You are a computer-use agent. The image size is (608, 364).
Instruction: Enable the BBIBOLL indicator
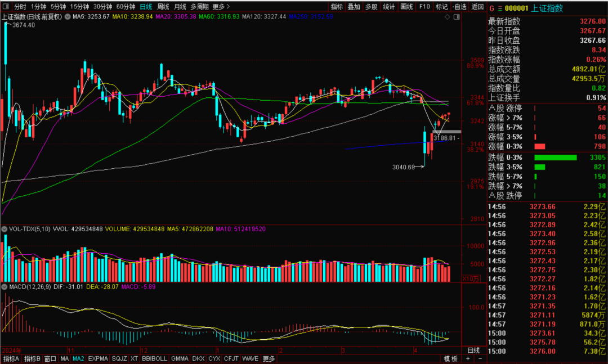154,358
